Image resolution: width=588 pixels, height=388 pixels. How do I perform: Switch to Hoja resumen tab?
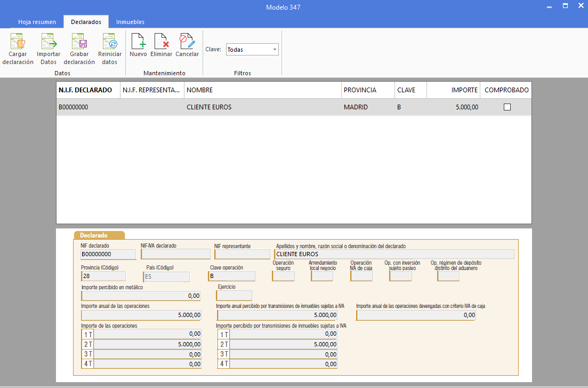(x=37, y=22)
